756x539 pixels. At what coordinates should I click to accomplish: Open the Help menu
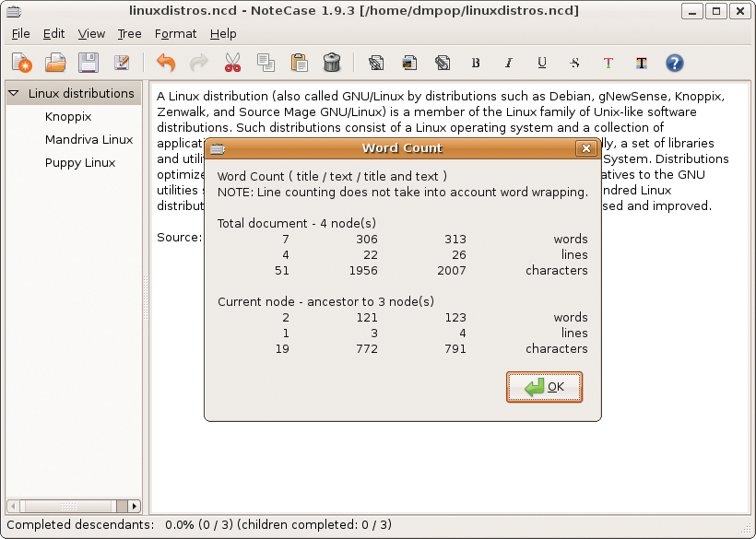pyautogui.click(x=223, y=34)
